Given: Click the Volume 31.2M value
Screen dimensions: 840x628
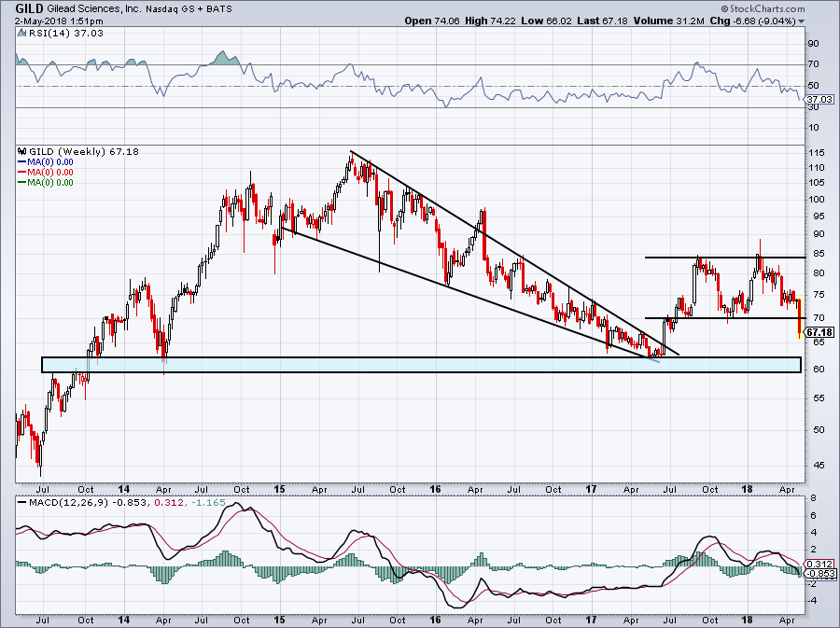Looking at the screenshot, I should (x=669, y=21).
